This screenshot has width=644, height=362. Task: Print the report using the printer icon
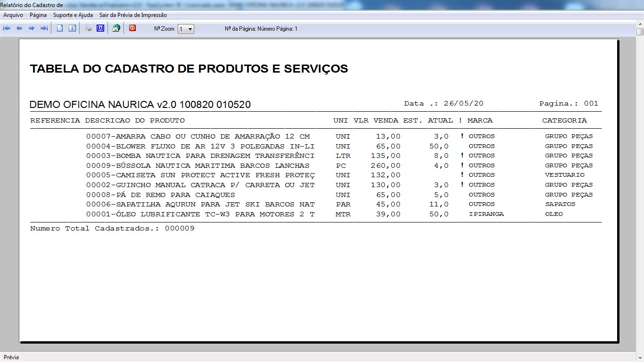pos(88,28)
